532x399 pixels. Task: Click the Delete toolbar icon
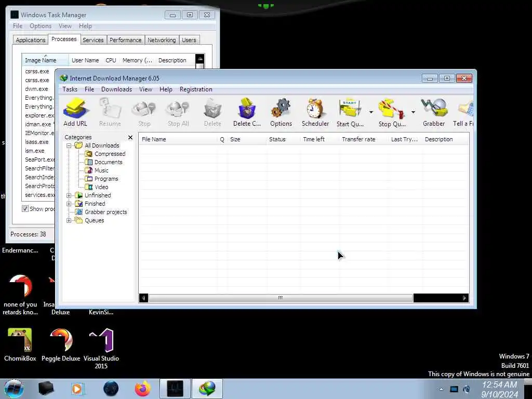212,113
